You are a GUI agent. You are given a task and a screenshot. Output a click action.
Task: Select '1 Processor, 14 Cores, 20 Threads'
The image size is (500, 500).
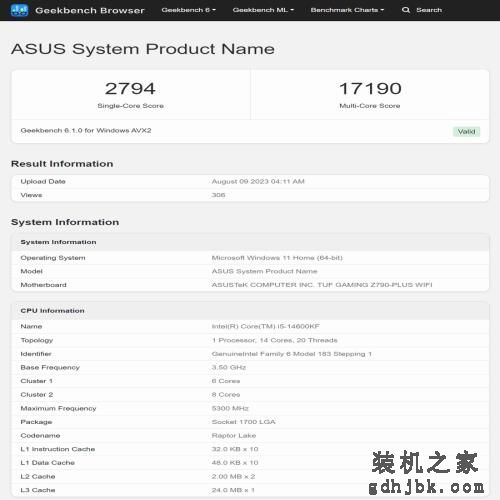pos(275,340)
